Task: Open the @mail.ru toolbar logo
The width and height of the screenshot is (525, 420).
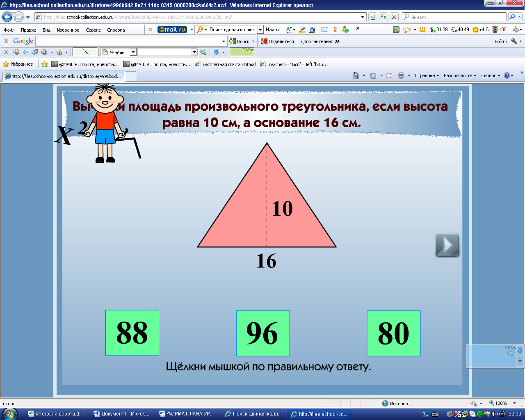Action: [172, 30]
